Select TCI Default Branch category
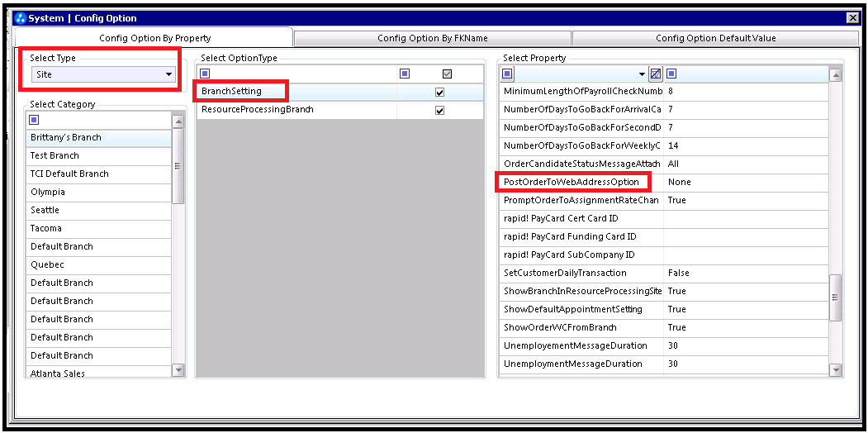Viewport: 868px width, 433px height. pos(99,174)
